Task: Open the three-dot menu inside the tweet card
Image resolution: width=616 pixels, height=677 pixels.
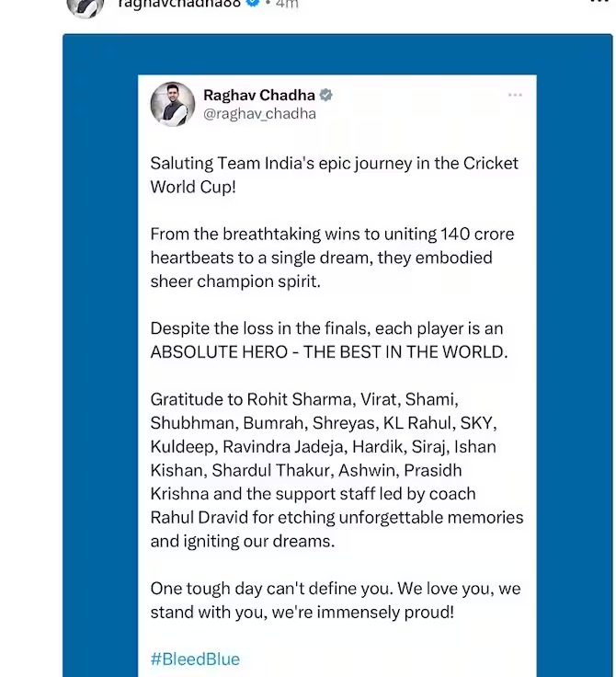Action: click(515, 95)
